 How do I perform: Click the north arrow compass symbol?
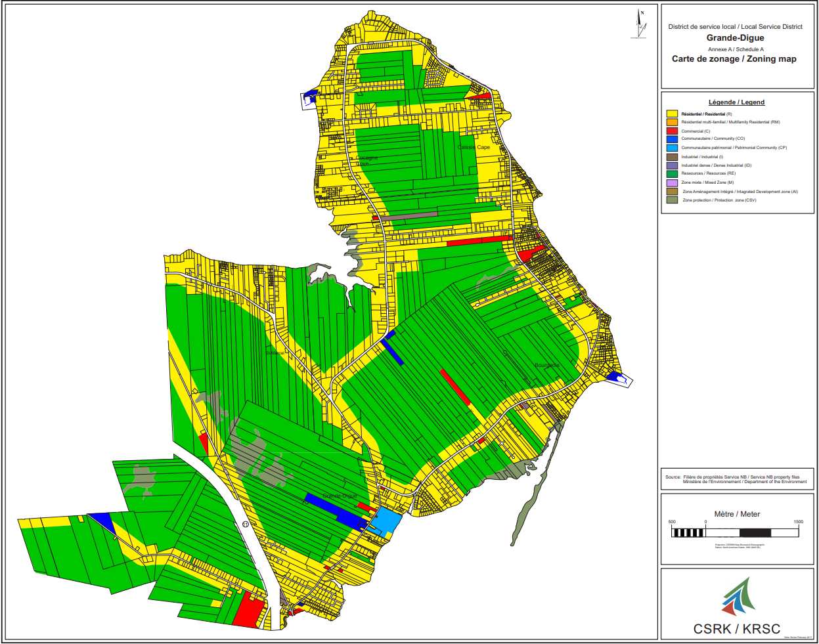640,23
